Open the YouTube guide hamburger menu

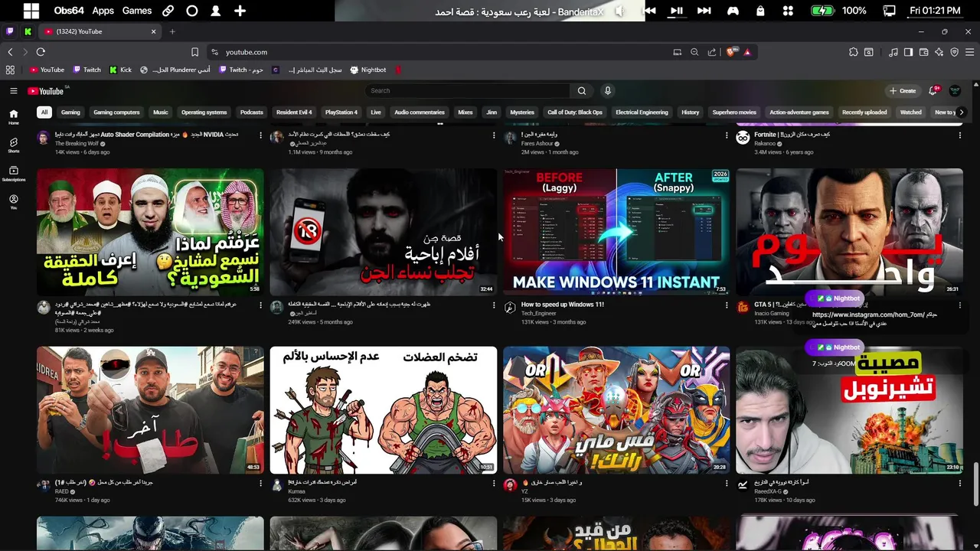pos(13,91)
